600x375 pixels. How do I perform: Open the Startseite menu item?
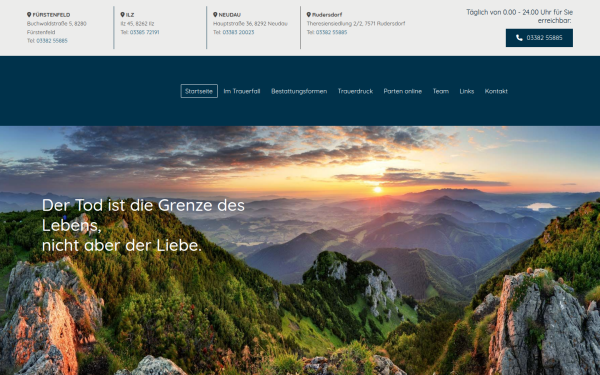(199, 91)
